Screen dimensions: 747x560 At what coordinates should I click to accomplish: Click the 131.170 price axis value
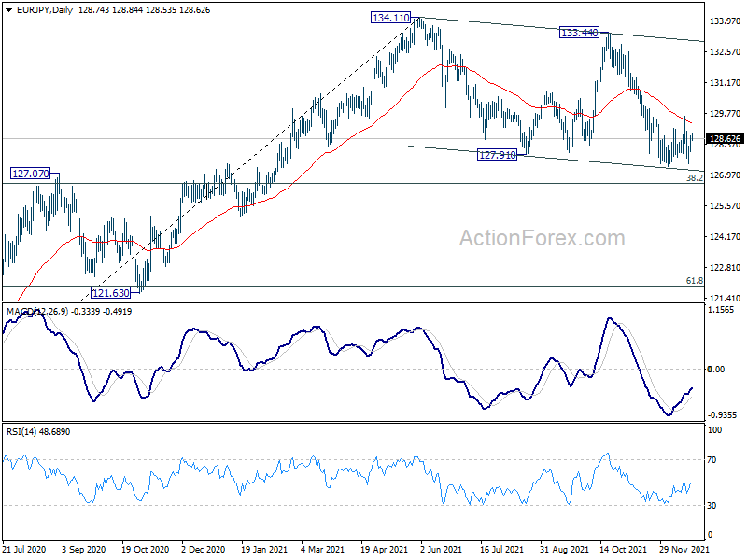point(726,83)
